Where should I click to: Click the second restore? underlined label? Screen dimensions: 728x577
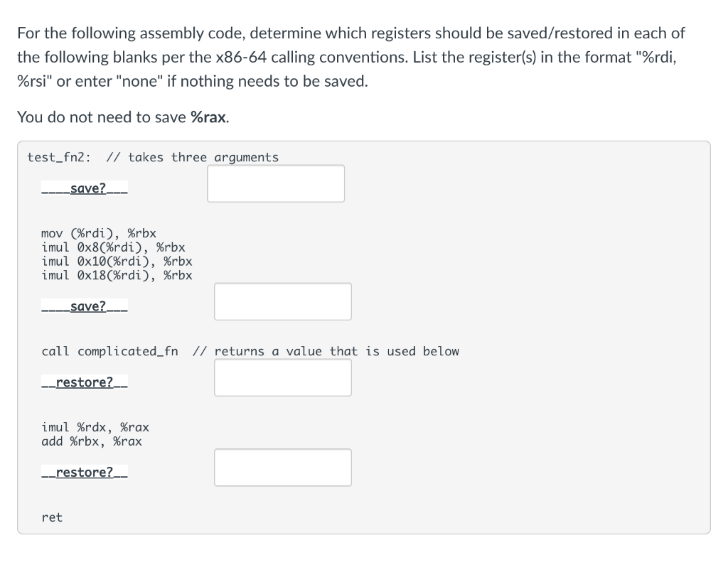(x=85, y=472)
